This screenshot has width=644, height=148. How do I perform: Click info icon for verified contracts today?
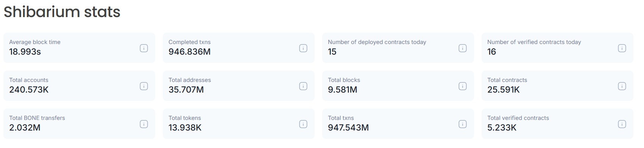click(x=622, y=48)
